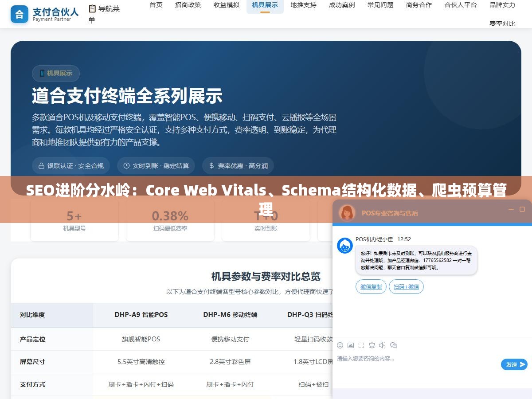Open the 招商政策 nav item
Image resolution: width=532 pixels, height=399 pixels.
click(188, 5)
